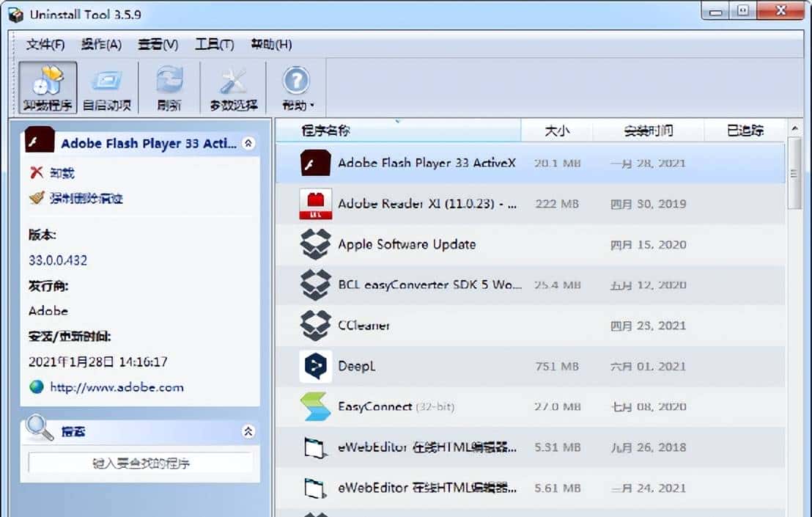
Task: Select the DeepL program icon
Action: (315, 365)
